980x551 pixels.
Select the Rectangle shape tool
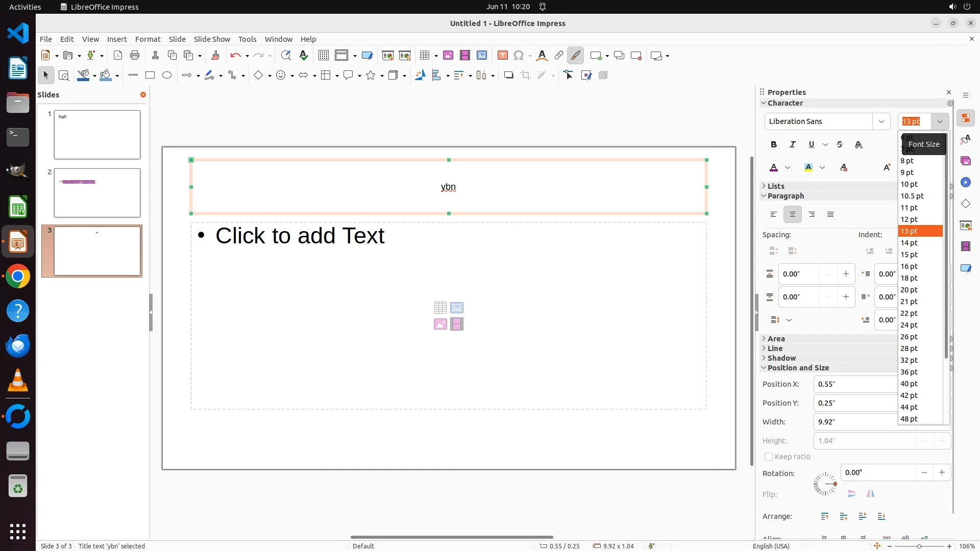[150, 75]
